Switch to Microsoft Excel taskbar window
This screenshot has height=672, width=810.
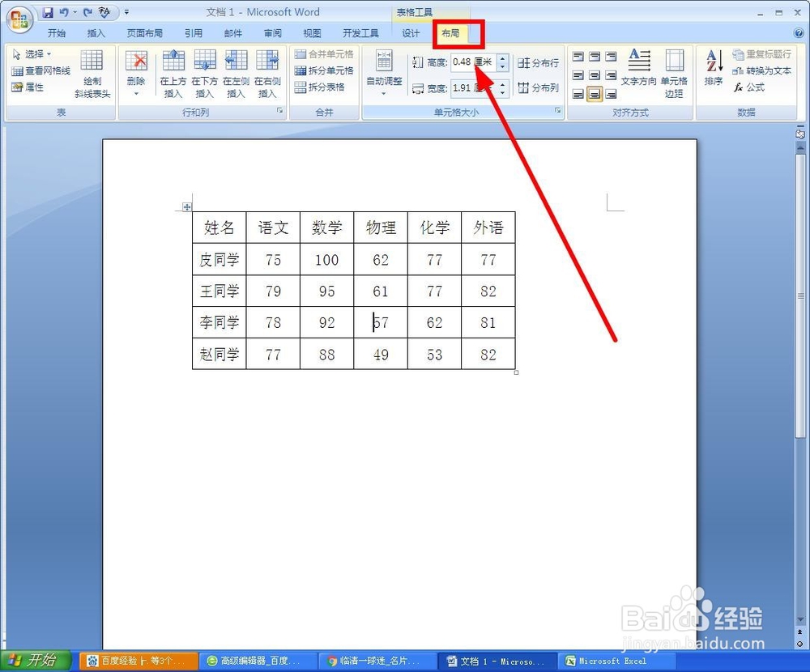[x=616, y=661]
